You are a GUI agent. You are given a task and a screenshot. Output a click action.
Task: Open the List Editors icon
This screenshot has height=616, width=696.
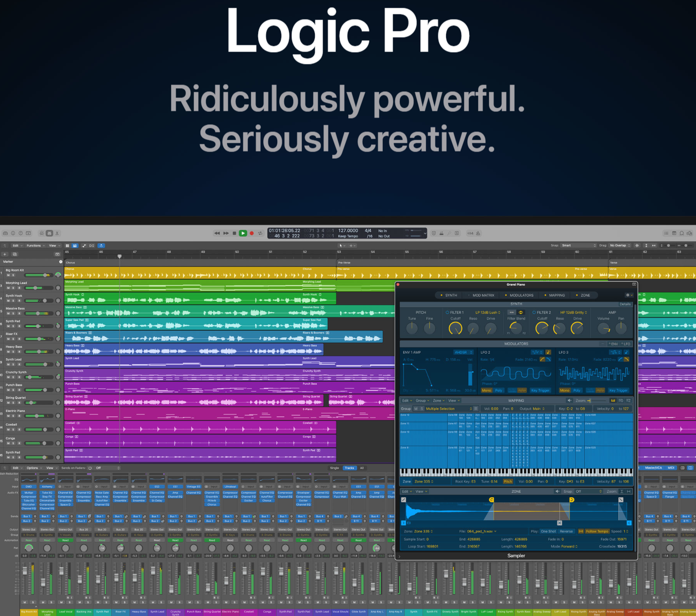[666, 234]
